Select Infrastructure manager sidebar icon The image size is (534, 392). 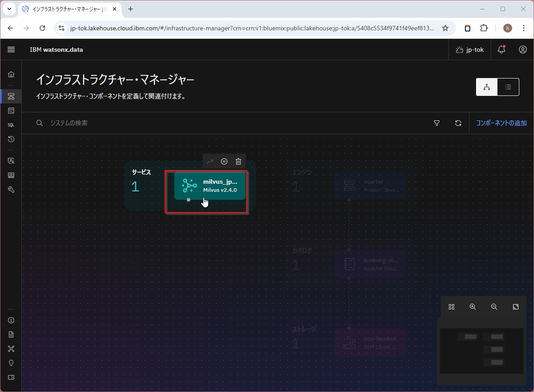11,96
